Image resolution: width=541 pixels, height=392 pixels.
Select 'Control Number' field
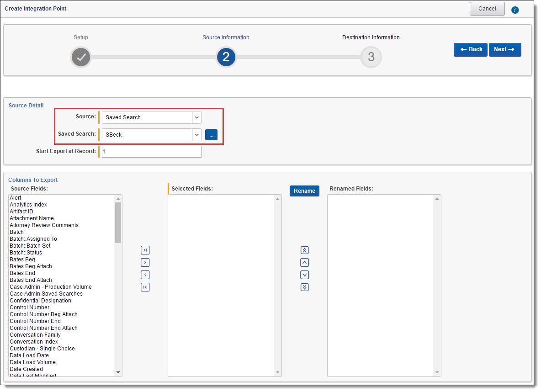pyautogui.click(x=30, y=307)
